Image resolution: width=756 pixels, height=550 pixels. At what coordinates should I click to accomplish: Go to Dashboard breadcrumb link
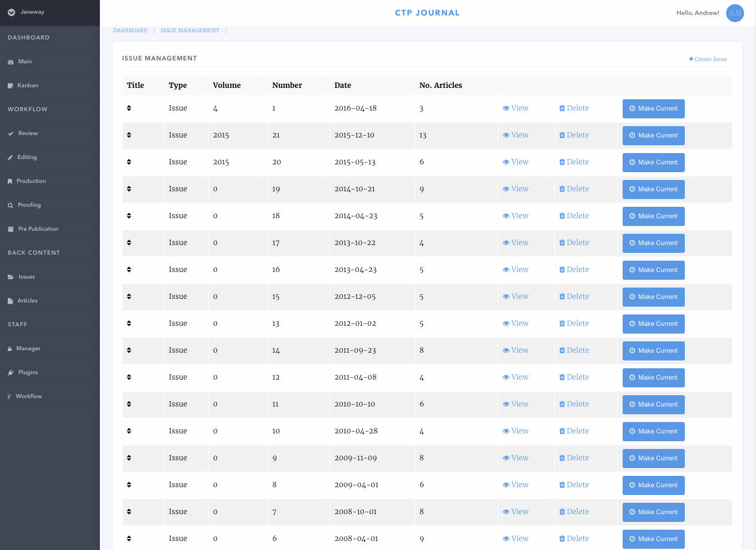(x=130, y=30)
